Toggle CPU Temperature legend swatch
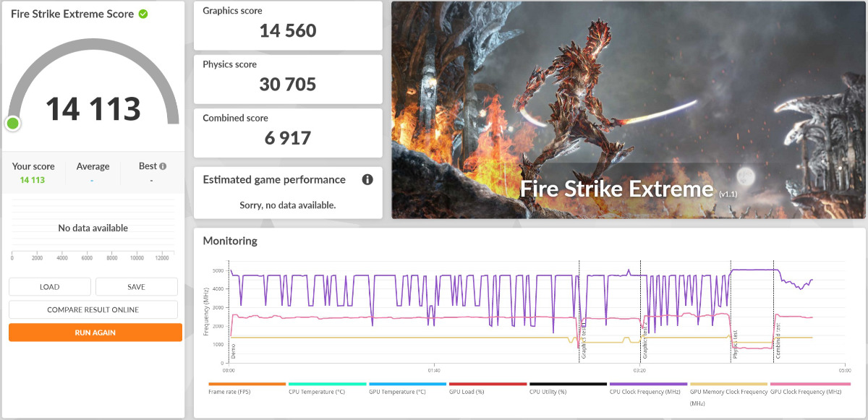This screenshot has width=868, height=420. click(327, 385)
